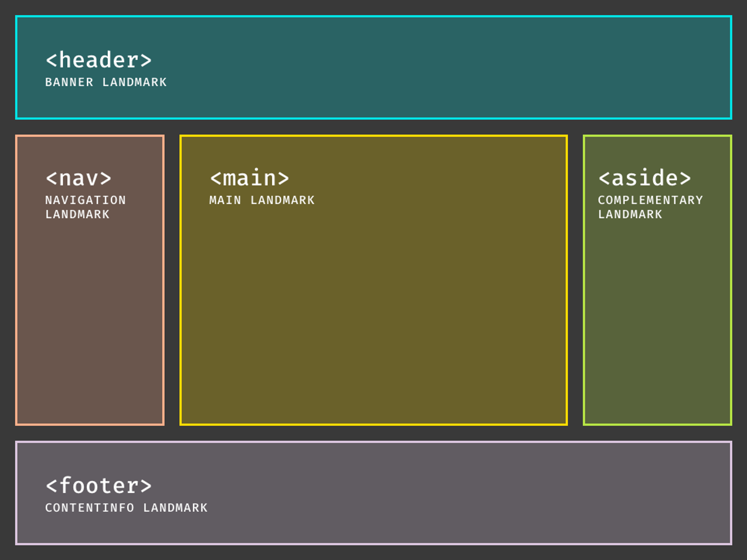
Task: Click the <main> heading text
Action: [249, 178]
